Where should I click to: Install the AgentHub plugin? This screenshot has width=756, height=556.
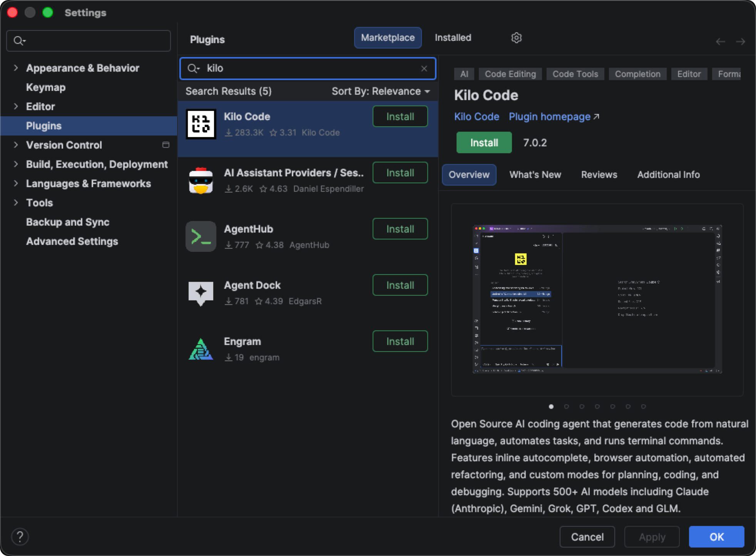400,229
